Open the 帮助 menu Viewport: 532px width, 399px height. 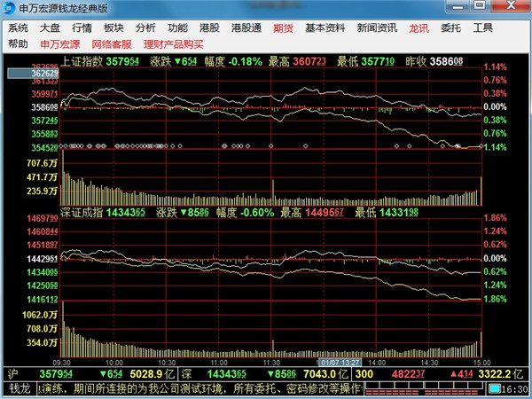pos(18,44)
